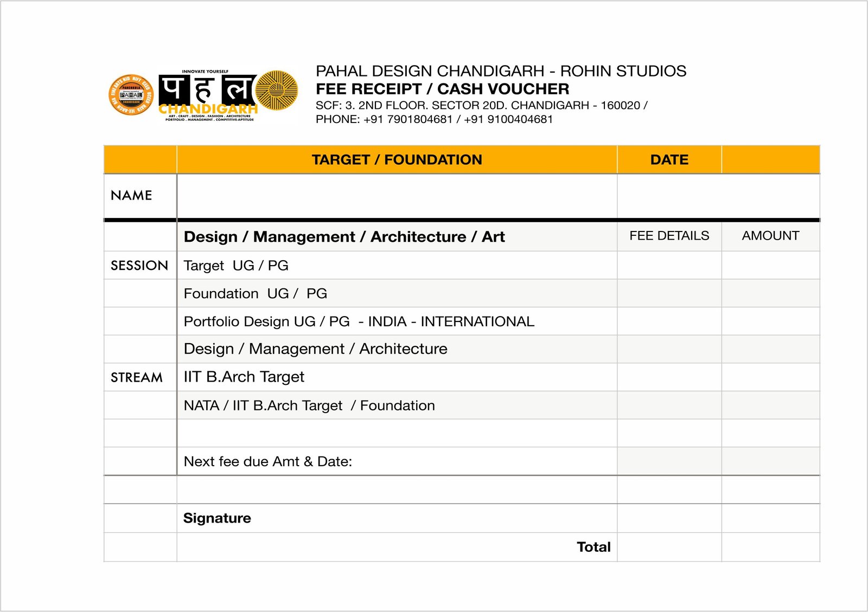This screenshot has height=612, width=868.
Task: Select the FEE RECEIPT / CASH VOUCHER heading
Action: 442,89
